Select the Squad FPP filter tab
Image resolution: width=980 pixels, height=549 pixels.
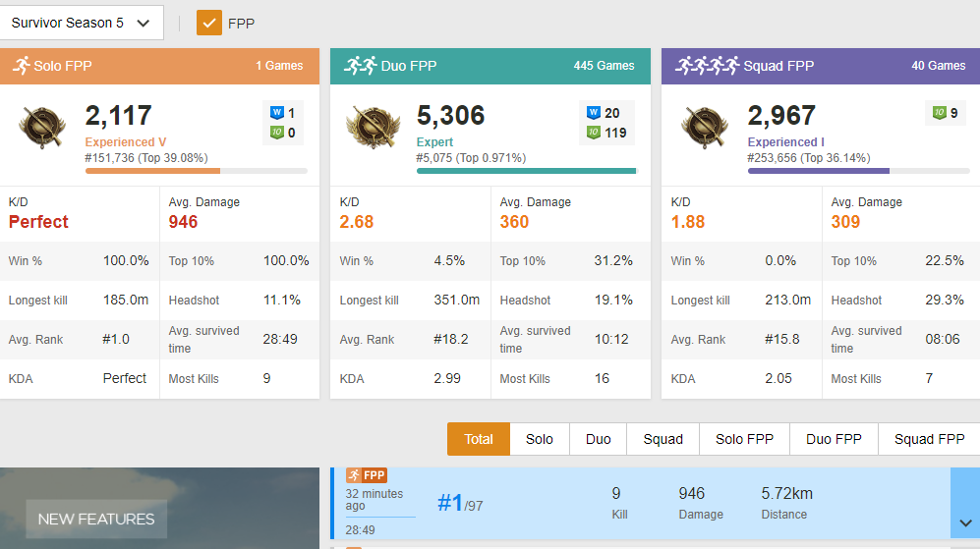[x=929, y=439]
